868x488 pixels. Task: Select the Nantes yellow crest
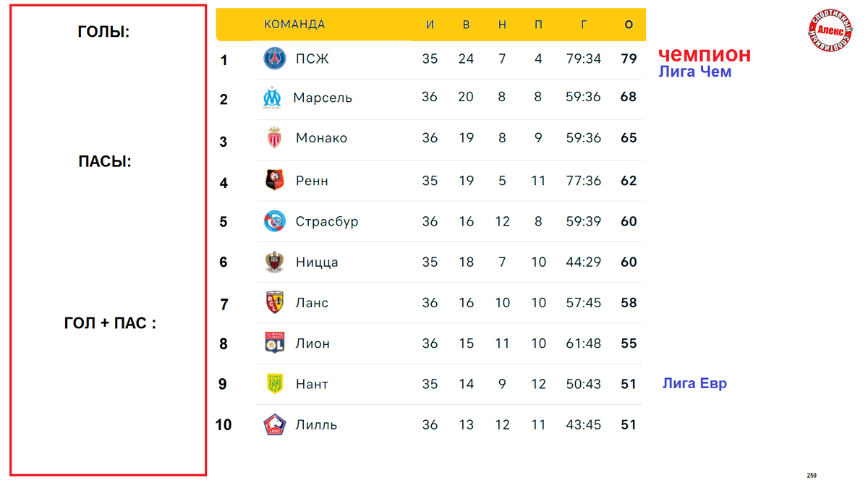point(275,384)
